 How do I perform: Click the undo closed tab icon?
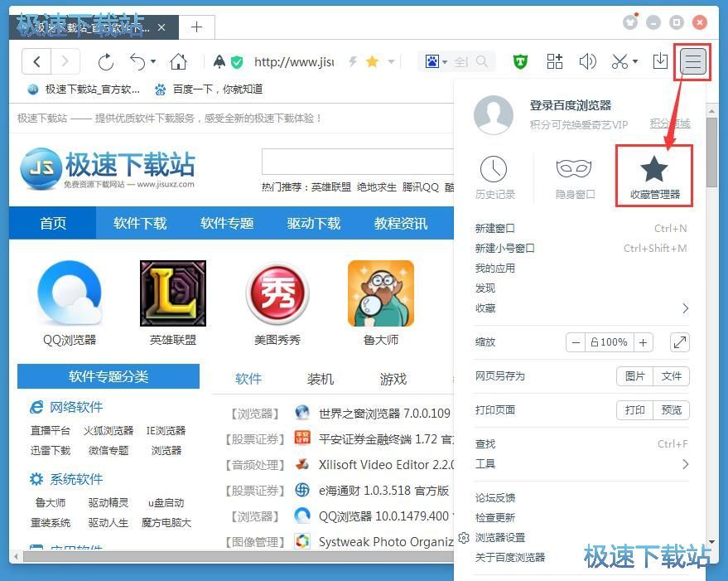137,61
